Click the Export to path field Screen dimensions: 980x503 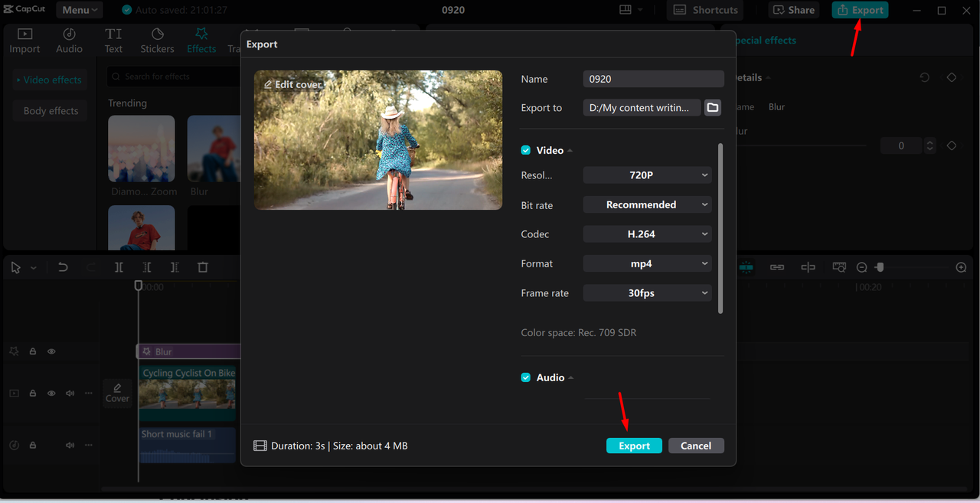point(642,108)
